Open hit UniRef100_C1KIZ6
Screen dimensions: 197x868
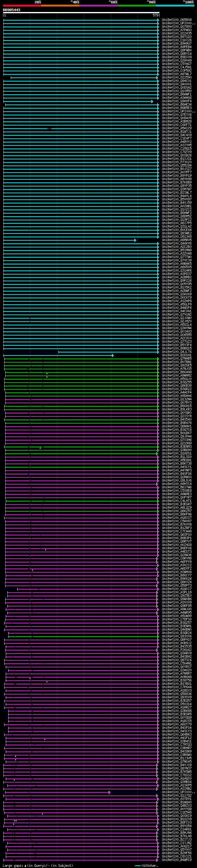(177, 40)
